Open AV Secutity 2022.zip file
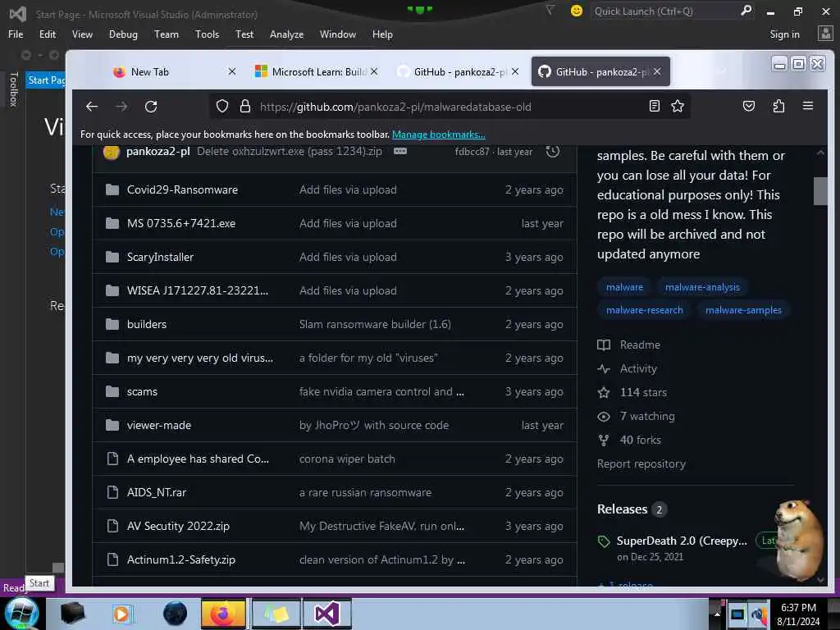Viewport: 840px width, 630px height. (x=178, y=526)
